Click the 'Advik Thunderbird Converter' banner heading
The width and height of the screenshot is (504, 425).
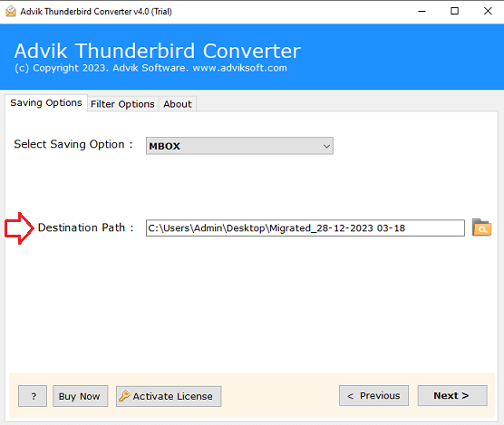click(158, 51)
